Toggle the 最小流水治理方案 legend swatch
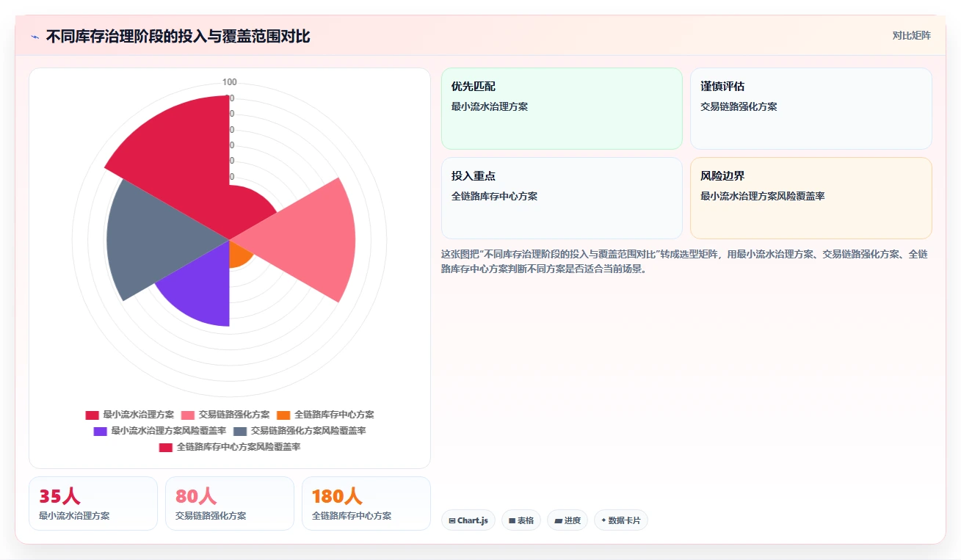 (x=92, y=415)
